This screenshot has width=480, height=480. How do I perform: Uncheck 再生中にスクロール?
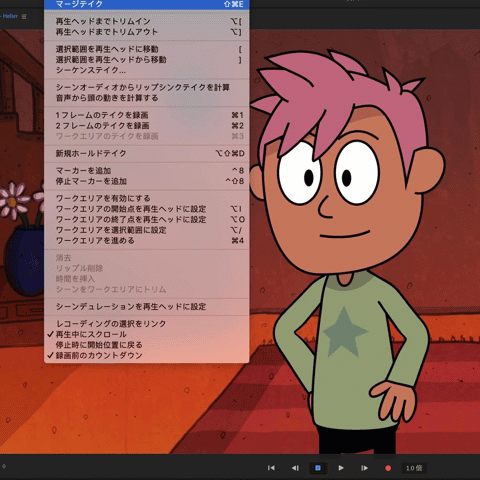click(147, 334)
